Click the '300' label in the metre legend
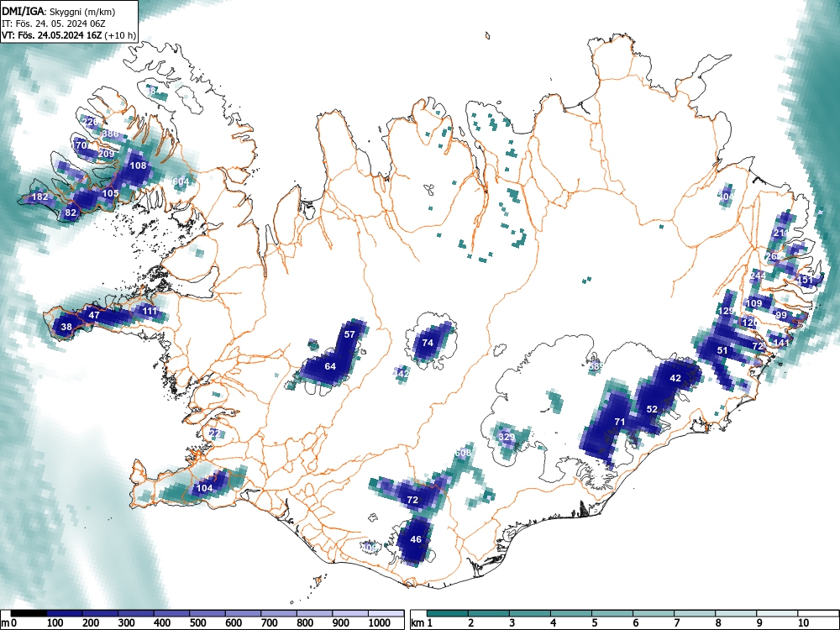 point(127,623)
